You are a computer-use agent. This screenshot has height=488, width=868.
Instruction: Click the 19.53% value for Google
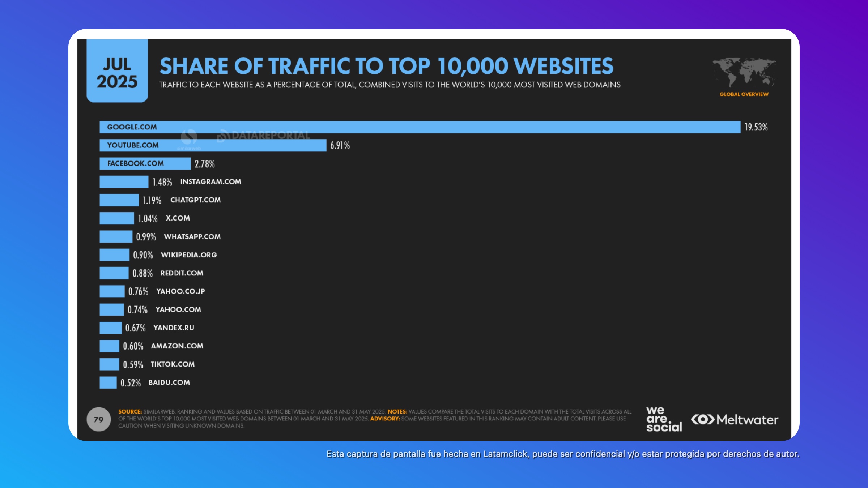point(756,127)
